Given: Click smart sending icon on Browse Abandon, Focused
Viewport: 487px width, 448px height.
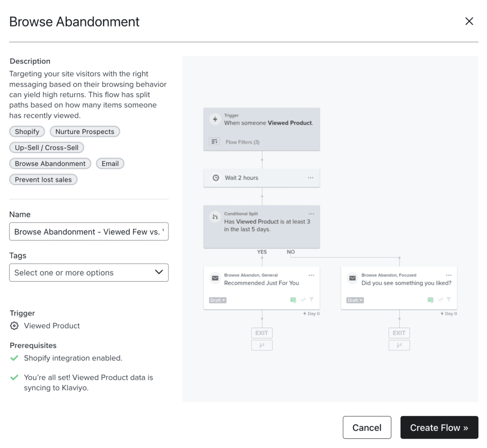Looking at the screenshot, I should pos(431,300).
